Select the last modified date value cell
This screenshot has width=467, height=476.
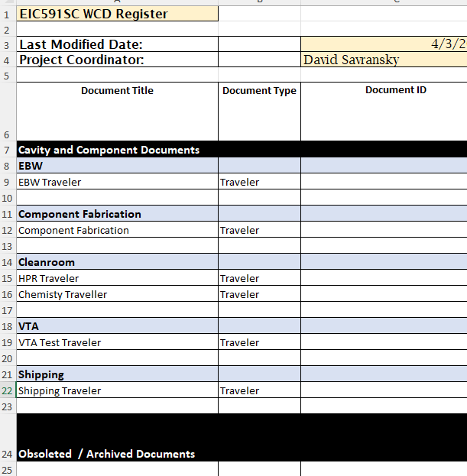coord(384,44)
